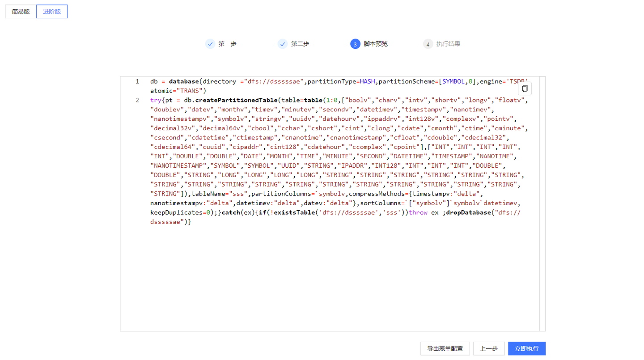
Task: Select the 执行结果 step label
Action: (x=448, y=44)
